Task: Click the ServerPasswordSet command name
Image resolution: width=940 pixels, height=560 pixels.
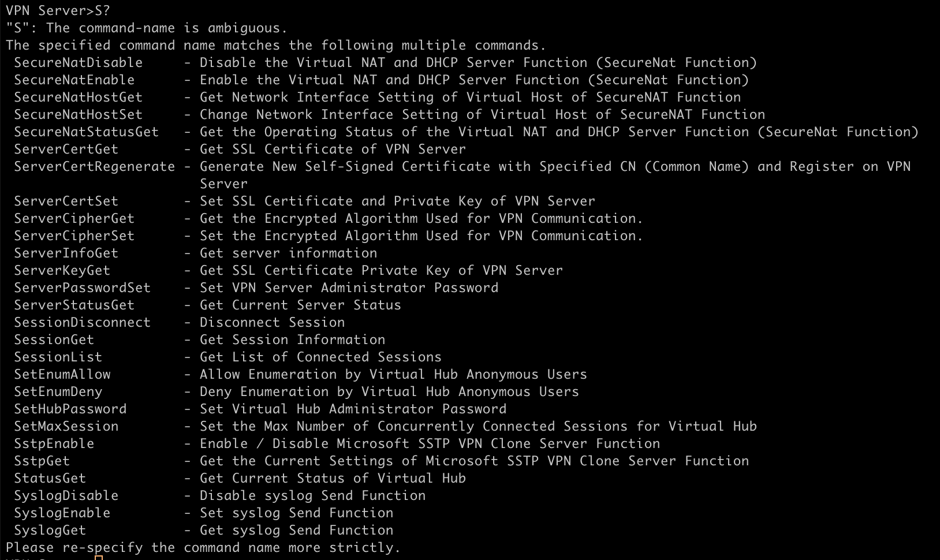Action: tap(83, 288)
